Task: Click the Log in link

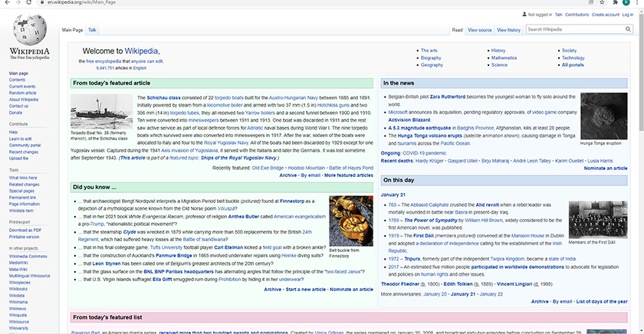Action: [x=628, y=15]
